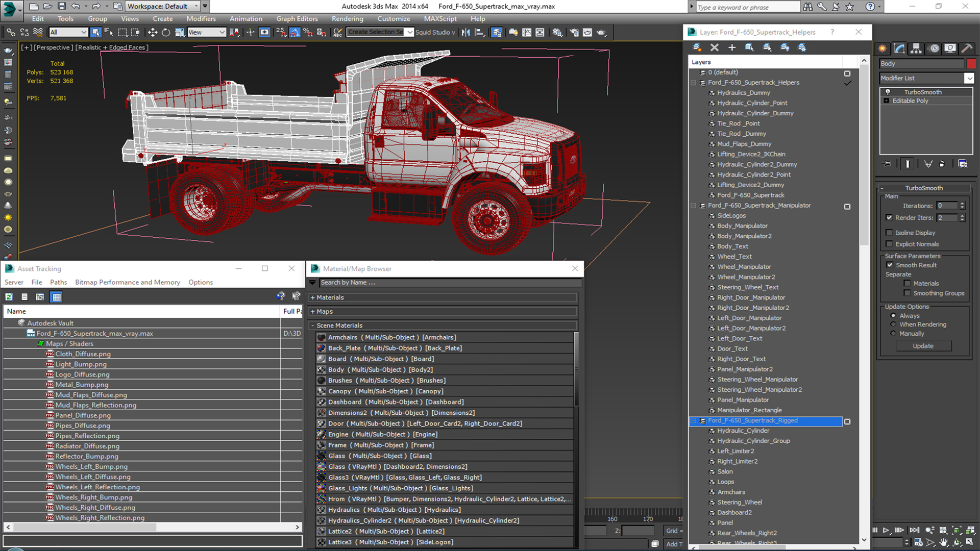The image size is (980, 551).
Task: Open the Motion command panel tab
Action: (934, 48)
